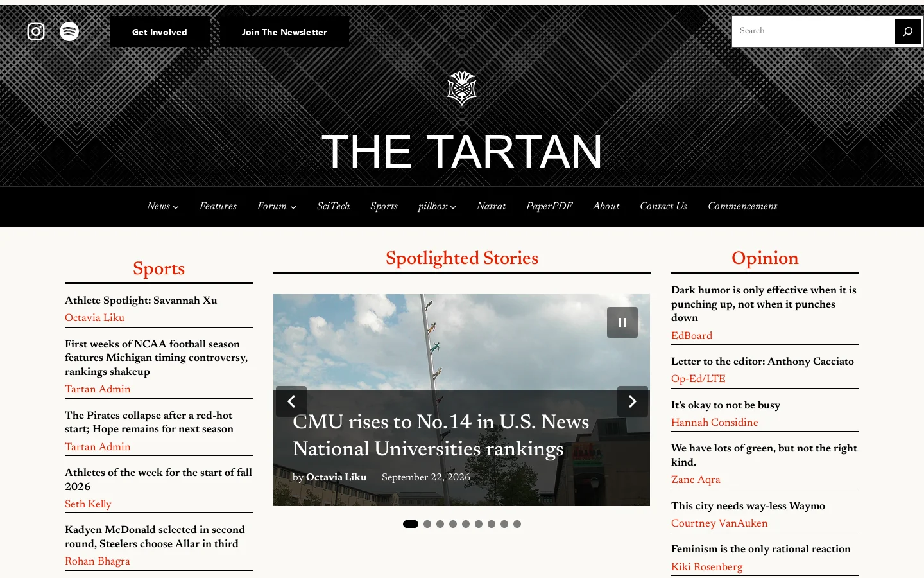Screen dimensions: 924x578
Task: Open The Tartan's Spotify link
Action: pyautogui.click(x=69, y=31)
